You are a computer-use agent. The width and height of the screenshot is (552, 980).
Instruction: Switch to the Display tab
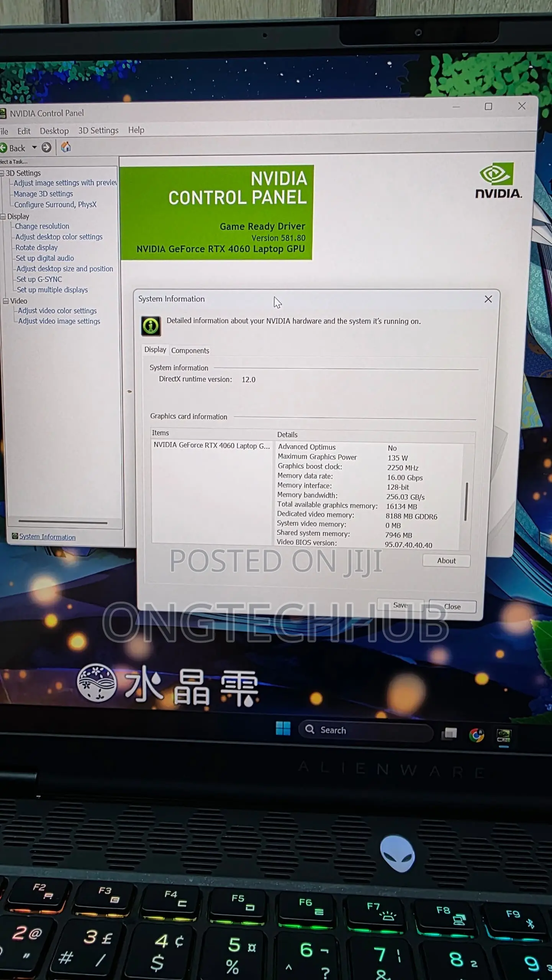pyautogui.click(x=155, y=350)
